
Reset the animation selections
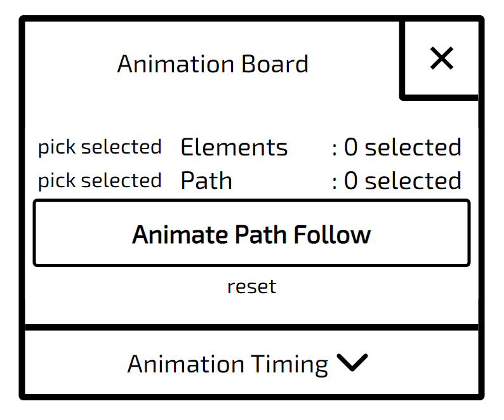(x=251, y=287)
